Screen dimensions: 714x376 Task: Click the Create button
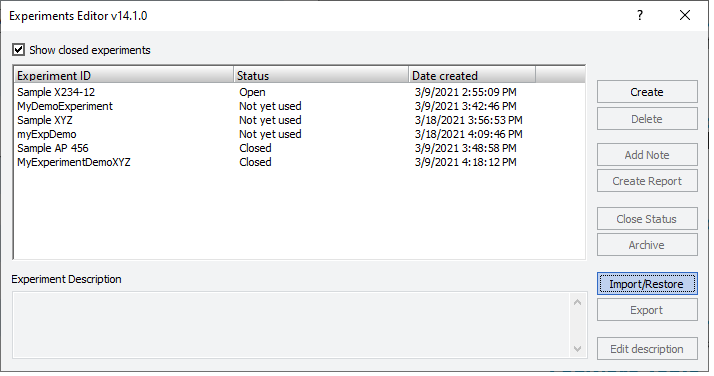tap(647, 92)
